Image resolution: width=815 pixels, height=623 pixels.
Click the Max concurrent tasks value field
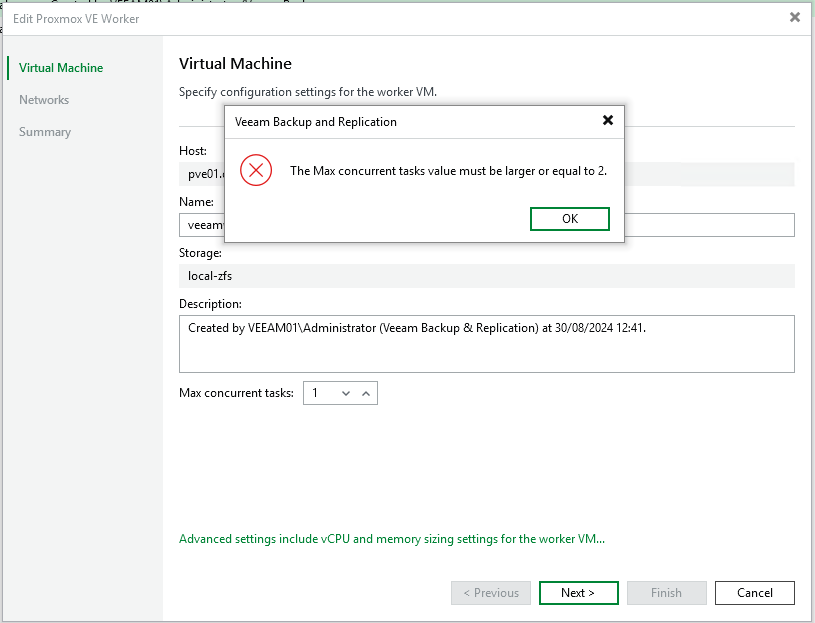318,394
